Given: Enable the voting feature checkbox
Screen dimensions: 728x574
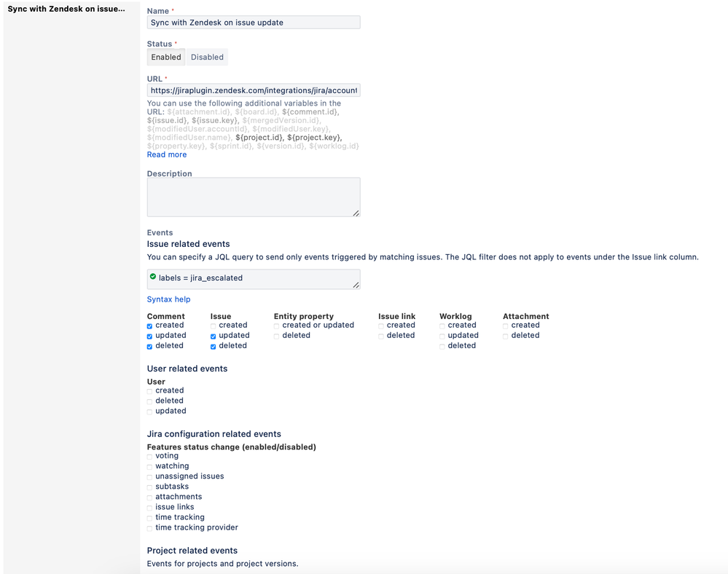Looking at the screenshot, I should pos(149,457).
